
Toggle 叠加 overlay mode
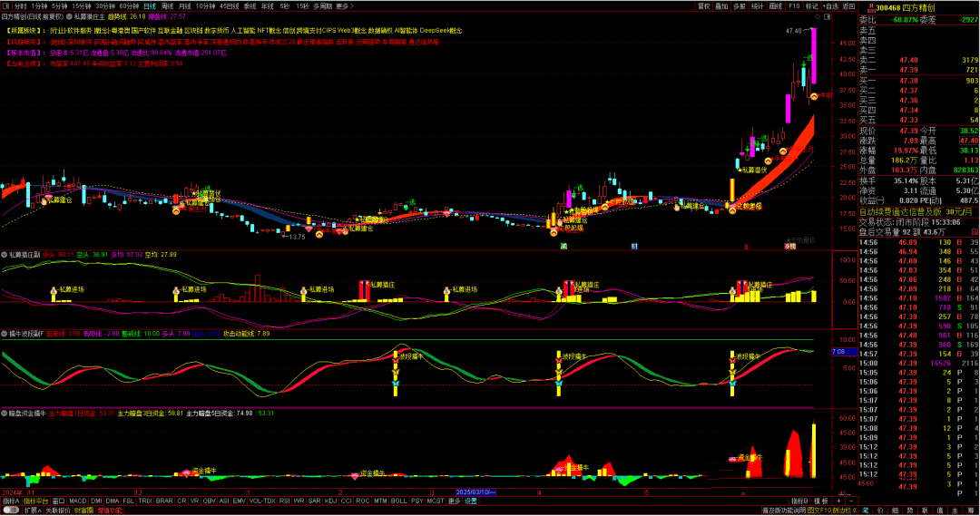pyautogui.click(x=721, y=5)
